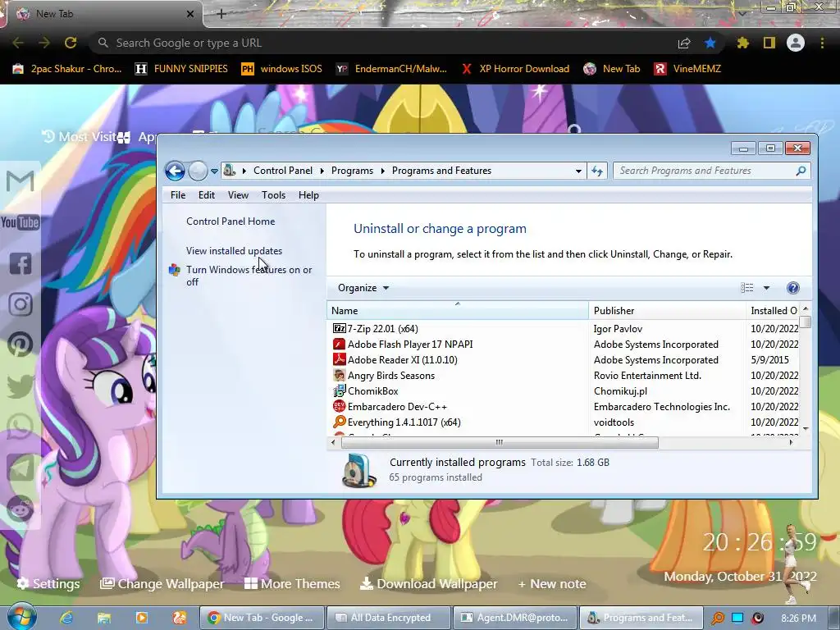Switch to All Data Encrypted taskbar window
This screenshot has width=840, height=630.
tap(388, 618)
